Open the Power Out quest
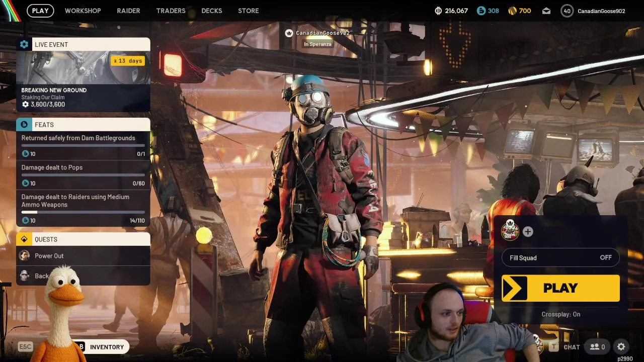 [x=83, y=256]
